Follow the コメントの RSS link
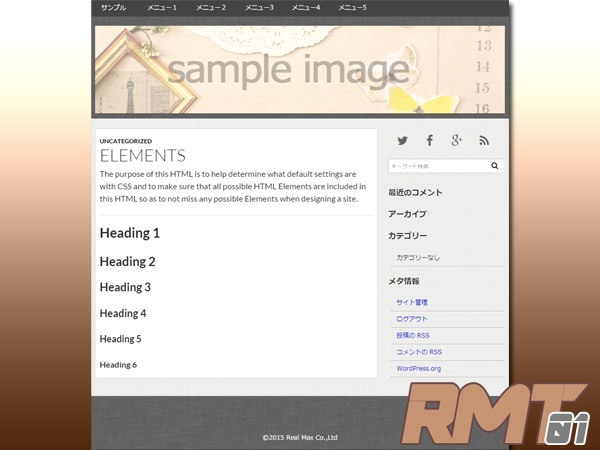The height and width of the screenshot is (450, 600). pos(419,352)
